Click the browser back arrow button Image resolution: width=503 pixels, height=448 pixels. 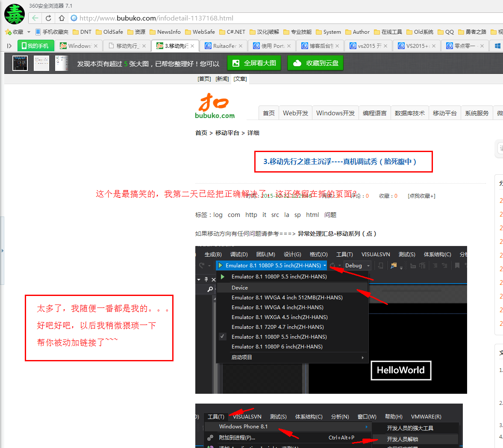click(x=35, y=18)
